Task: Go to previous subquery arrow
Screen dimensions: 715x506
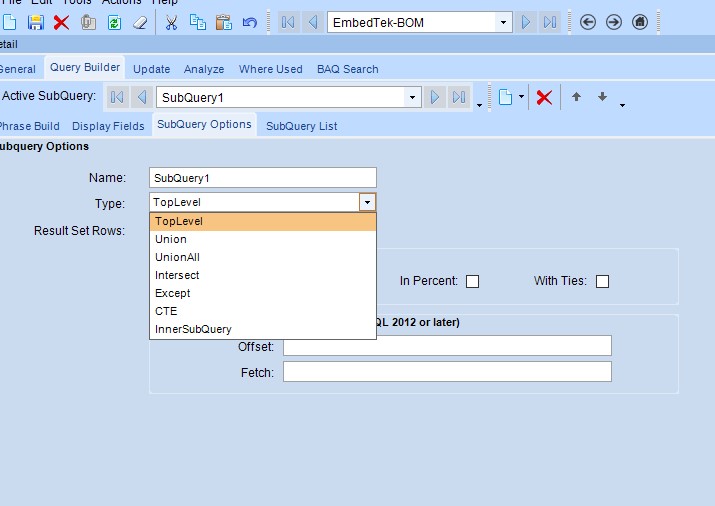Action: 142,97
